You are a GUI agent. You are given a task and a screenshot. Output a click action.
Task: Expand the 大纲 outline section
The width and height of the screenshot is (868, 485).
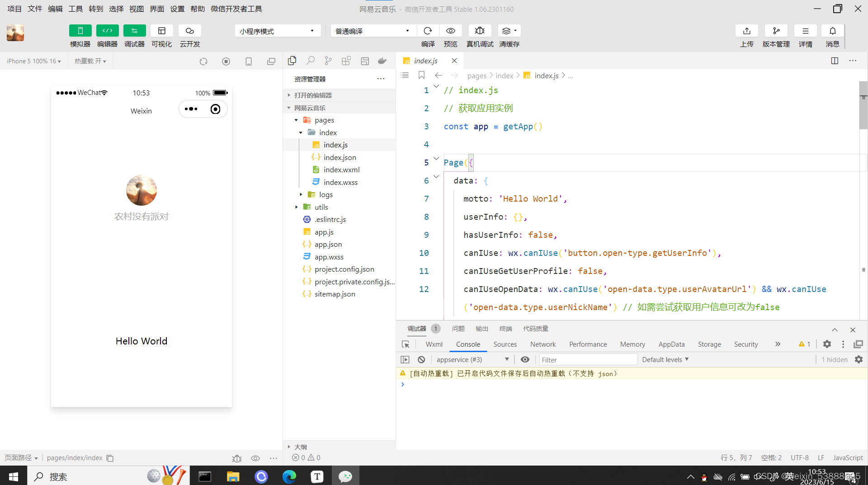pyautogui.click(x=339, y=447)
